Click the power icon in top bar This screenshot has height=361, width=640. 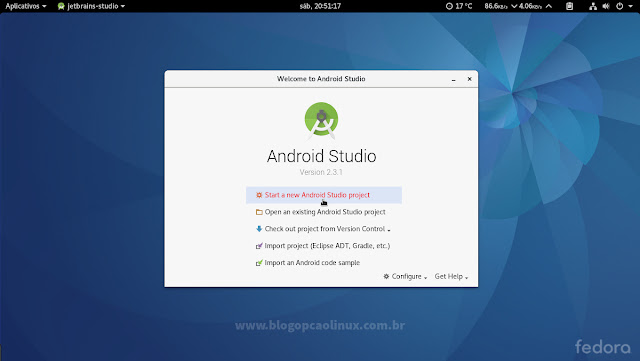click(620, 6)
